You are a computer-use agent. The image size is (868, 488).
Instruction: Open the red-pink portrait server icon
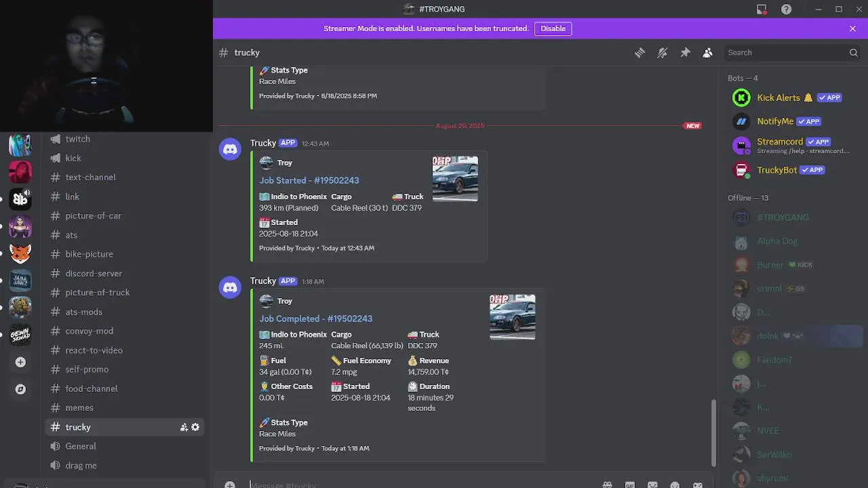(x=20, y=171)
